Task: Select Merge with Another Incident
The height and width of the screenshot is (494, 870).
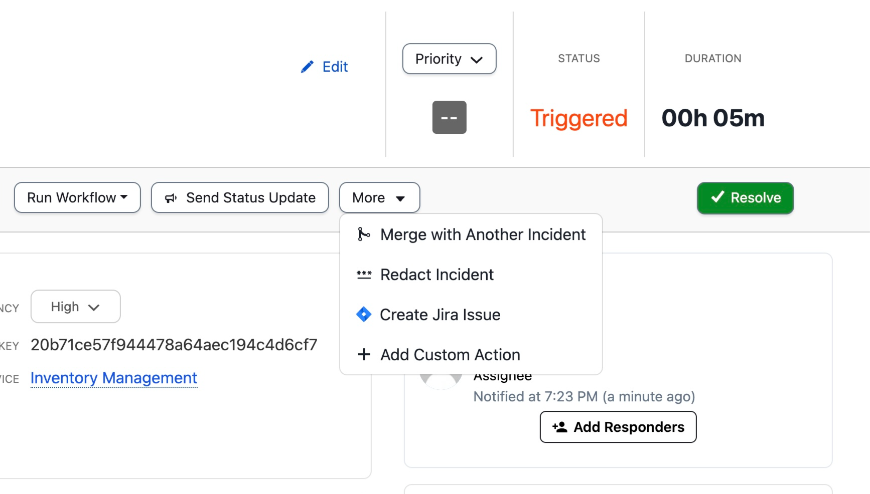Action: [x=482, y=235]
